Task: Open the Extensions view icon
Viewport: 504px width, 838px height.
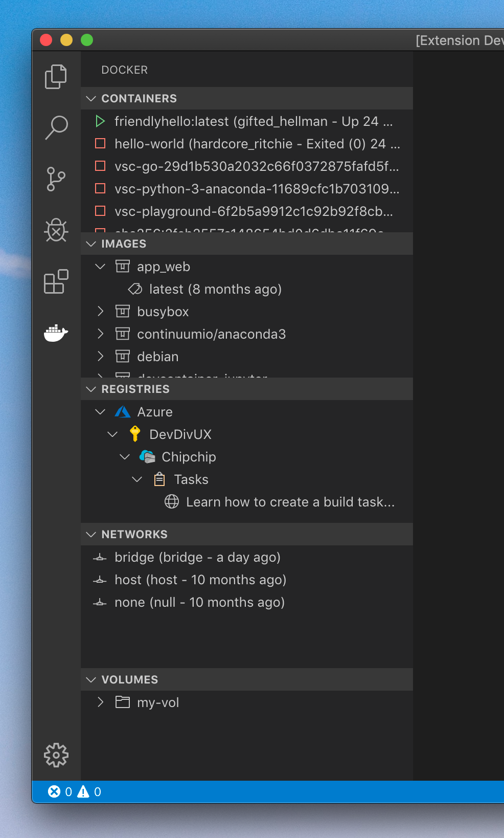Action: (x=56, y=281)
